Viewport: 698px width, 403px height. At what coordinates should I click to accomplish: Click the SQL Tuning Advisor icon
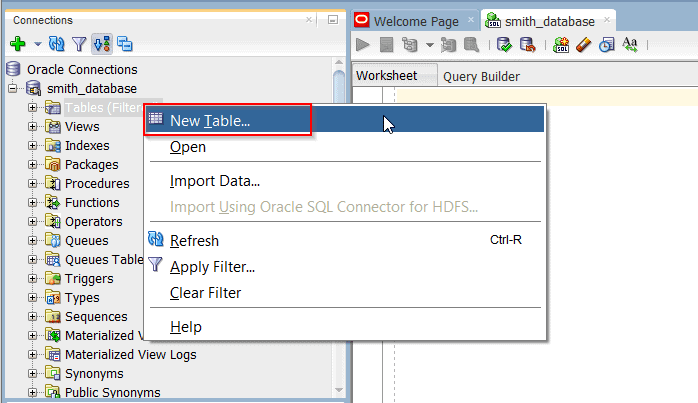click(471, 45)
